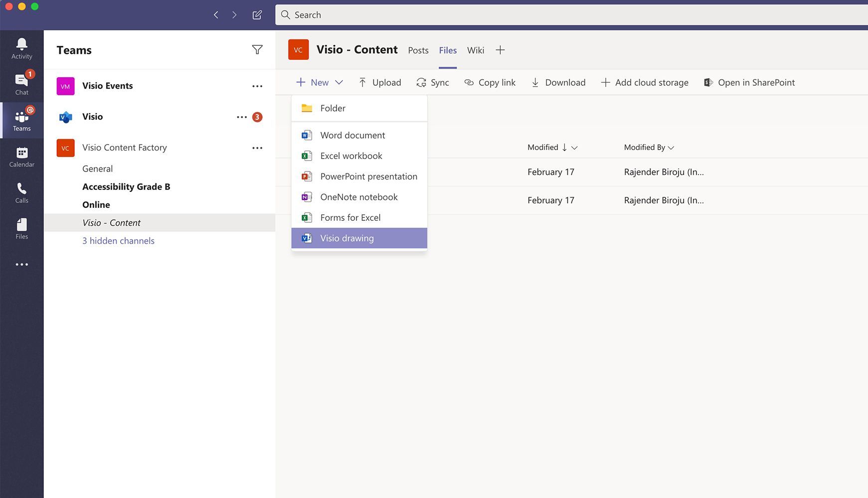Open the Chat panel
The height and width of the screenshot is (498, 868).
coord(21,83)
